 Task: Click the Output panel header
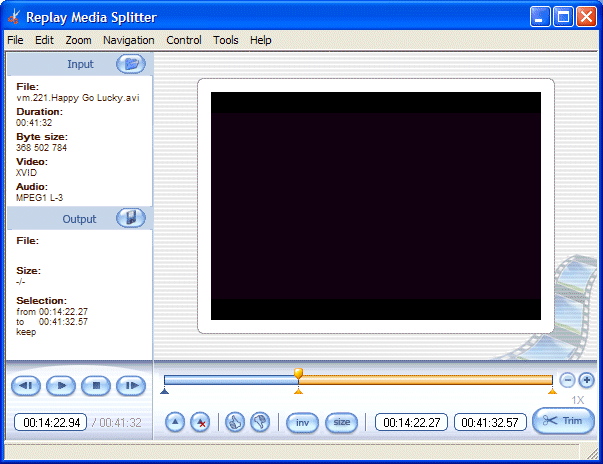click(80, 218)
